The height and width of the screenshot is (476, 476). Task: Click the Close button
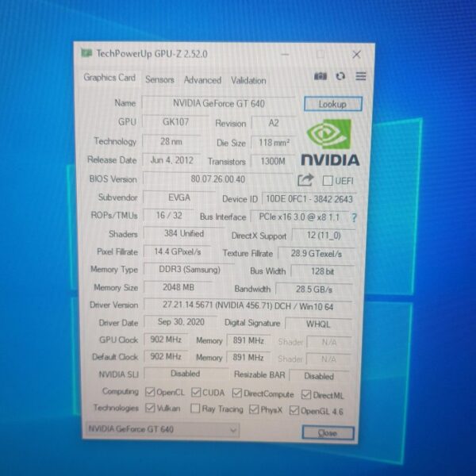[328, 432]
